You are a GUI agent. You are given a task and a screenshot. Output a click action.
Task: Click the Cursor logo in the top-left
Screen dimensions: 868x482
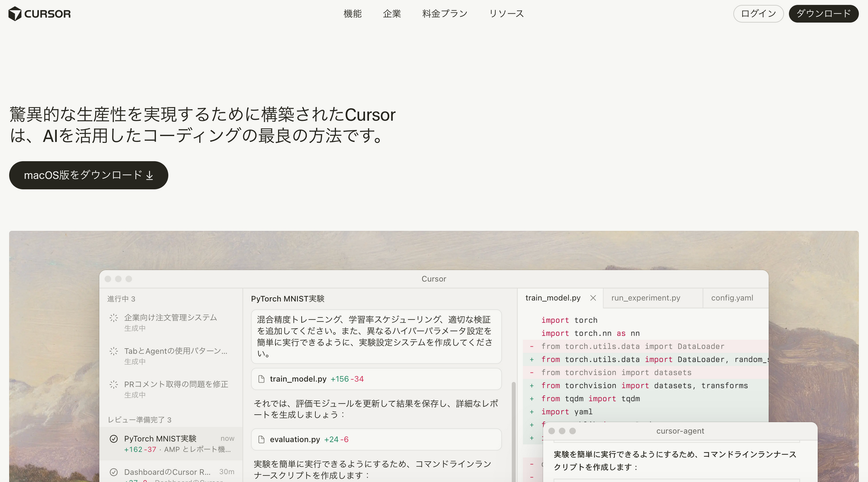coord(39,13)
